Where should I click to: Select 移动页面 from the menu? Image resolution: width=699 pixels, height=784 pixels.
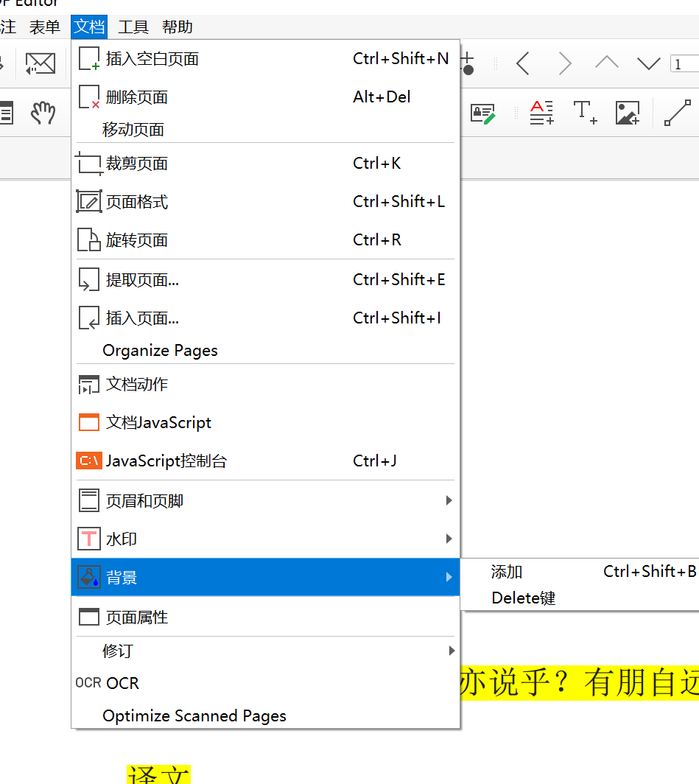click(265, 130)
